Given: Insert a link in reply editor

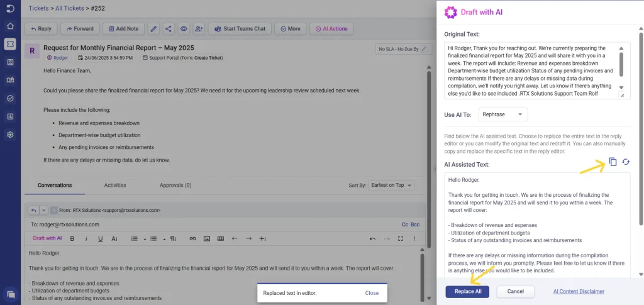Looking at the screenshot, I should pos(192,238).
